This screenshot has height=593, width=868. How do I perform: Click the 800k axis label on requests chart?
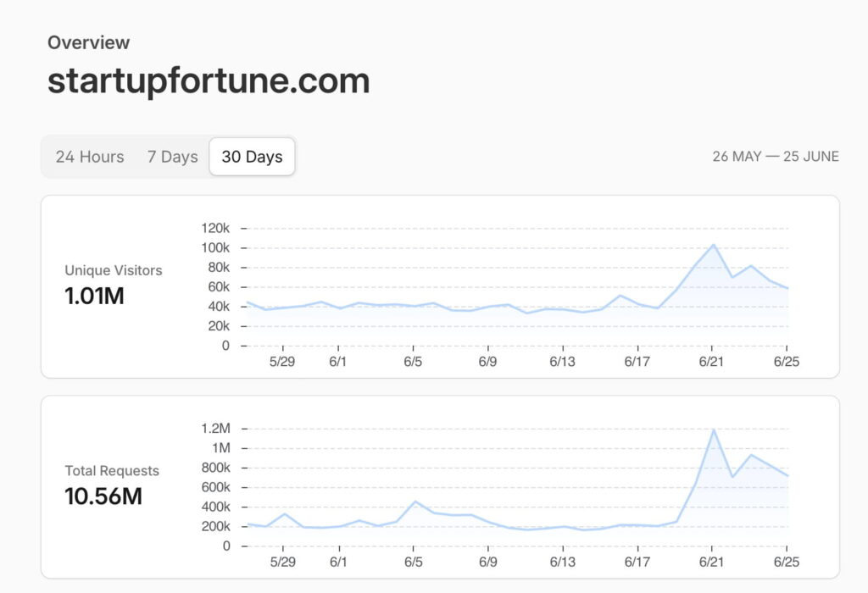(216, 468)
